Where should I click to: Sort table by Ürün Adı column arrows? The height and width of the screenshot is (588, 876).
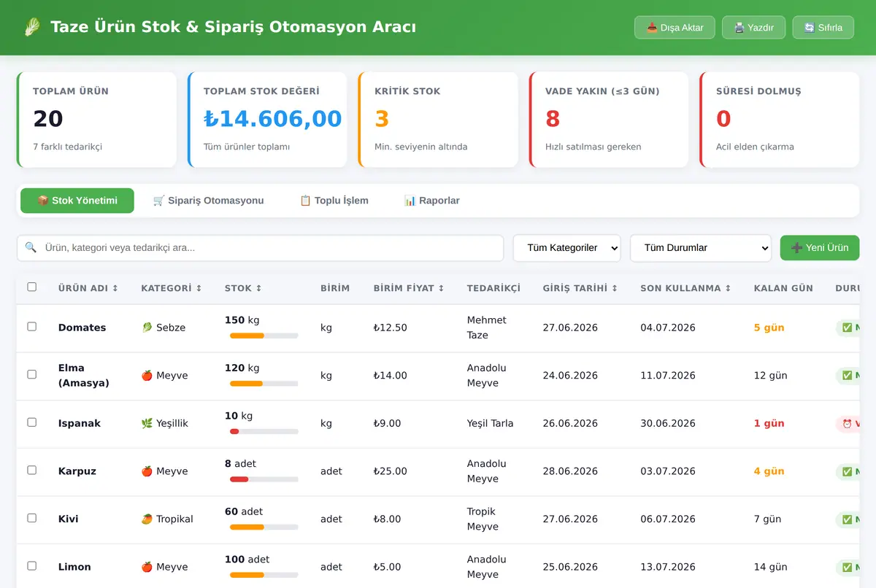coord(115,288)
